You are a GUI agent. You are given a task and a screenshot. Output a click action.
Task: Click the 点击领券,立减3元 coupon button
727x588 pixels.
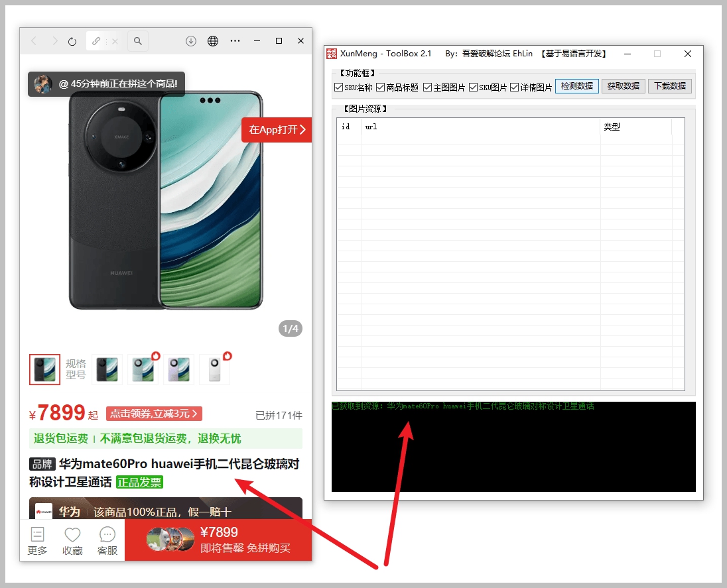154,414
